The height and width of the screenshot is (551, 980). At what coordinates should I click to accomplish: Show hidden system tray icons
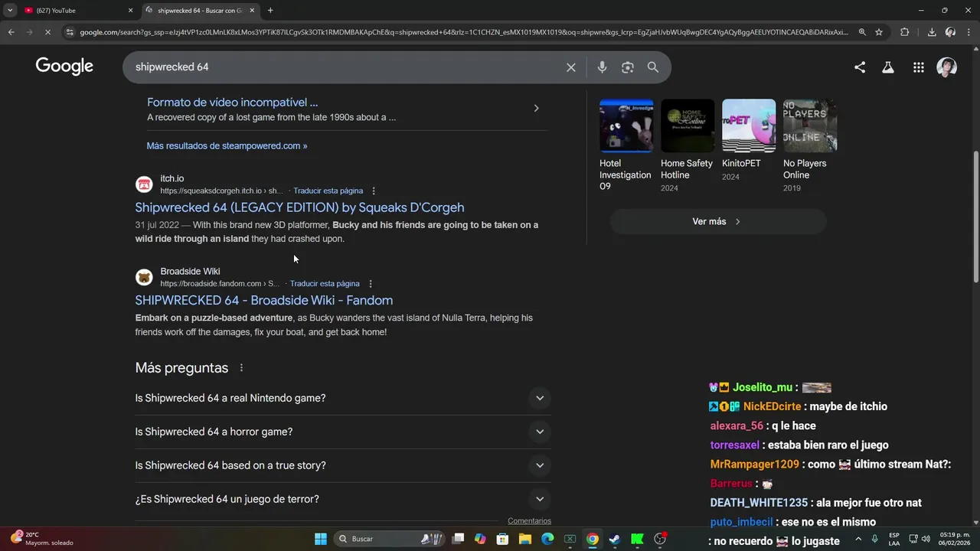pos(857,539)
